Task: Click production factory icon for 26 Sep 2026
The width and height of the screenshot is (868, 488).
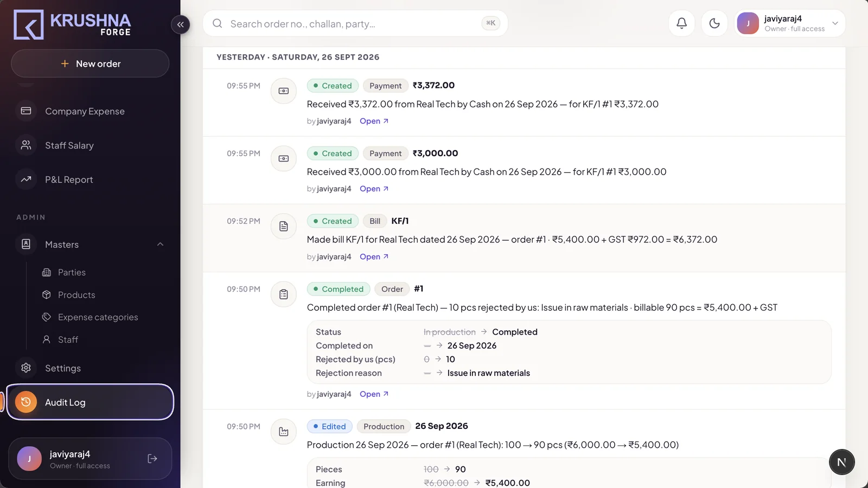Action: [284, 432]
